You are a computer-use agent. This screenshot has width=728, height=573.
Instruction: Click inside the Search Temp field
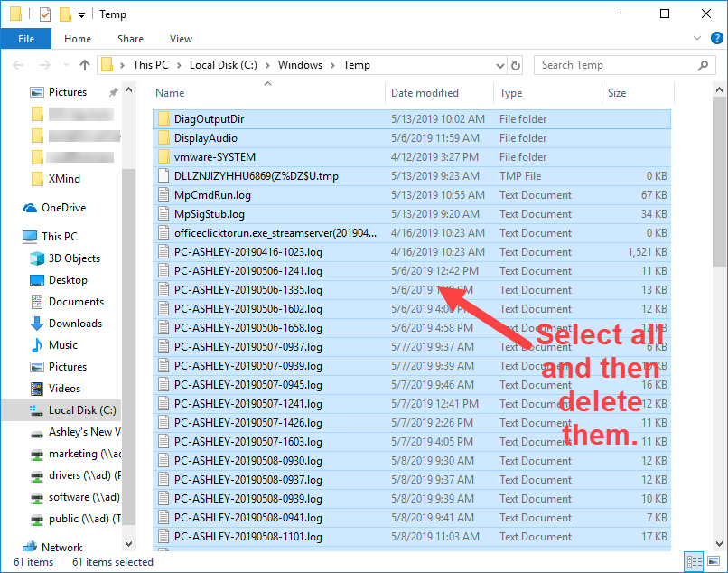click(x=614, y=65)
